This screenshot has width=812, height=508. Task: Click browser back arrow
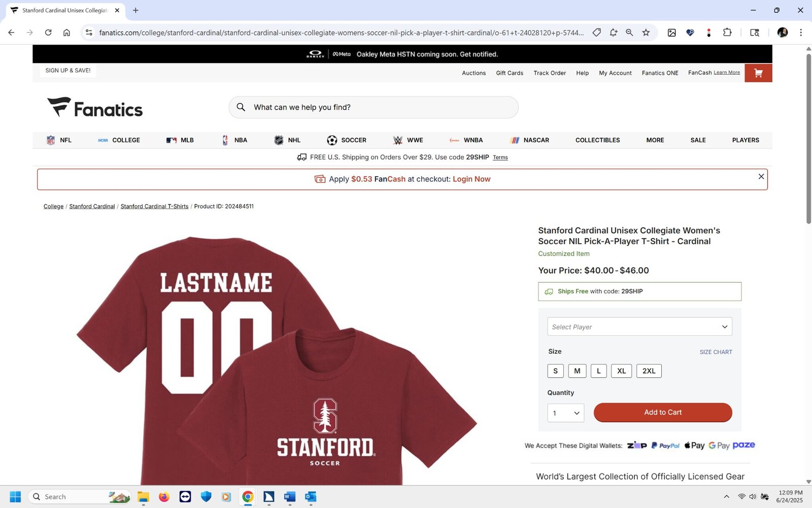click(11, 33)
